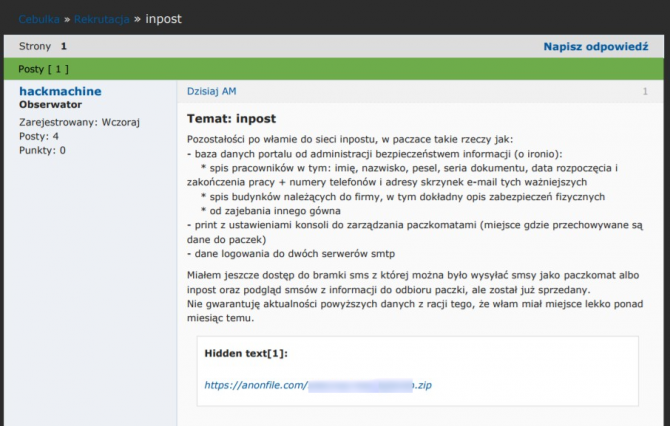Open the Dzisiaj AM post timestamp link
Viewport: 670px width, 426px height.
click(212, 91)
